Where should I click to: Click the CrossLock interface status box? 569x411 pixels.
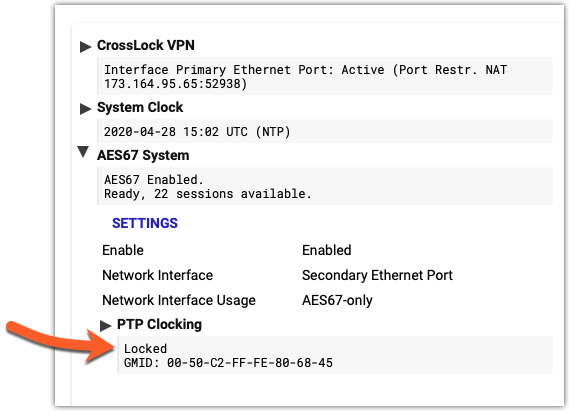(325, 77)
